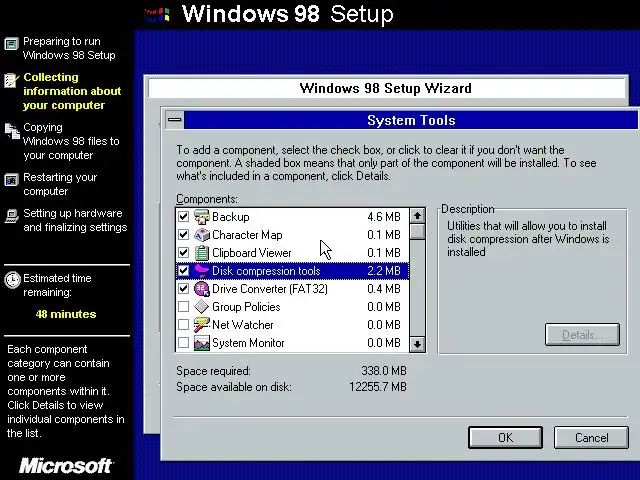
Task: Click the Character Map icon
Action: [x=202, y=235]
